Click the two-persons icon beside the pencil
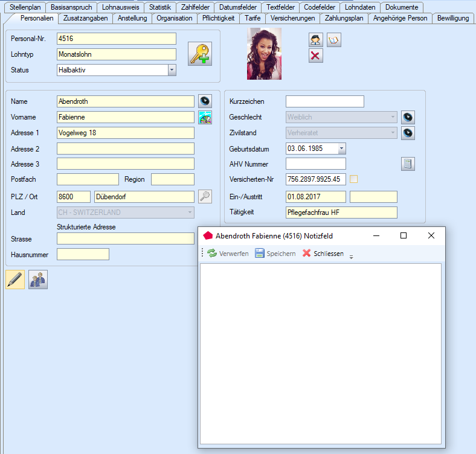The height and width of the screenshot is (454, 476). pos(38,280)
